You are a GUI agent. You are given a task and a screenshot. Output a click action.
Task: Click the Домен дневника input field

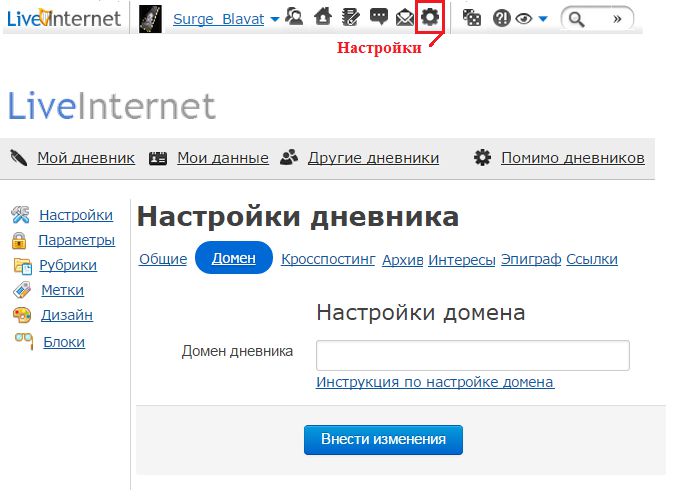472,355
